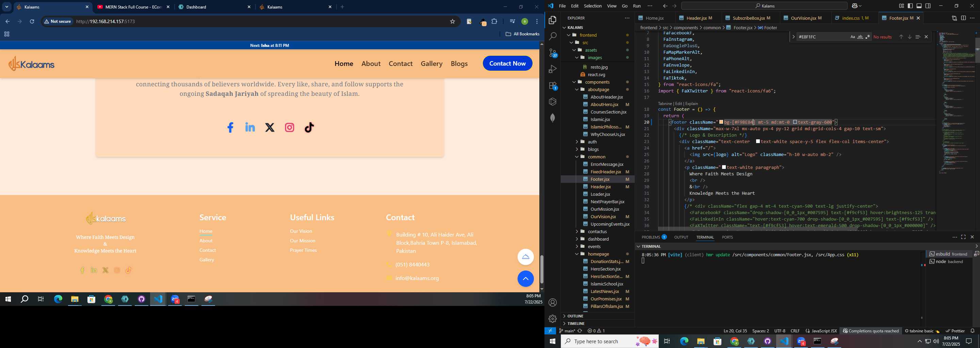Screen dimensions: 980x348
Task: Toggle Match Whole Word in find widget
Action: (860, 37)
